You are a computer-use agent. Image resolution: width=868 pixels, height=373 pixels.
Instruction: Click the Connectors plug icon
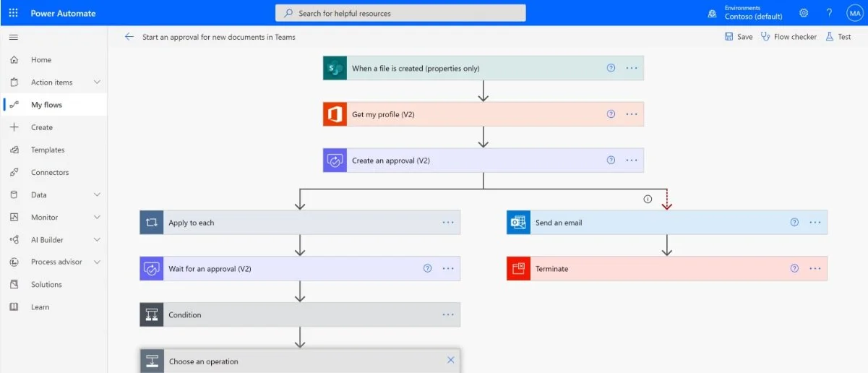14,172
